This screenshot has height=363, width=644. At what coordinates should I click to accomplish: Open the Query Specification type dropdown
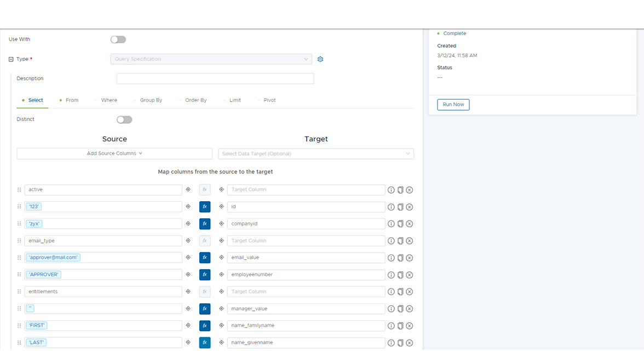click(211, 59)
